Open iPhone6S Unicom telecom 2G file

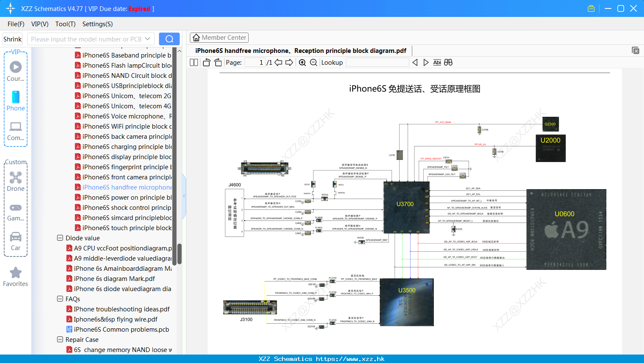point(123,96)
